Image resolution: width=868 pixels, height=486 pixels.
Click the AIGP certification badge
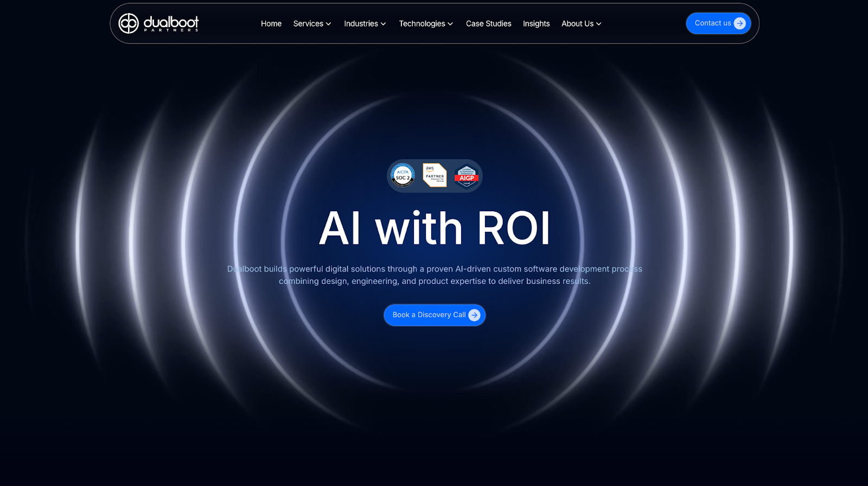[x=467, y=176]
